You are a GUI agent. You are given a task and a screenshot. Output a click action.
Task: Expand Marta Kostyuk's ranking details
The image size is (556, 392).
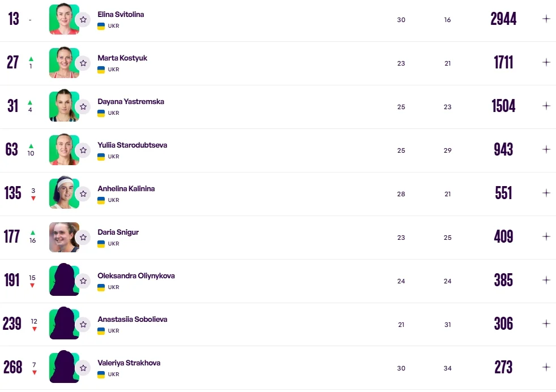[x=546, y=62]
